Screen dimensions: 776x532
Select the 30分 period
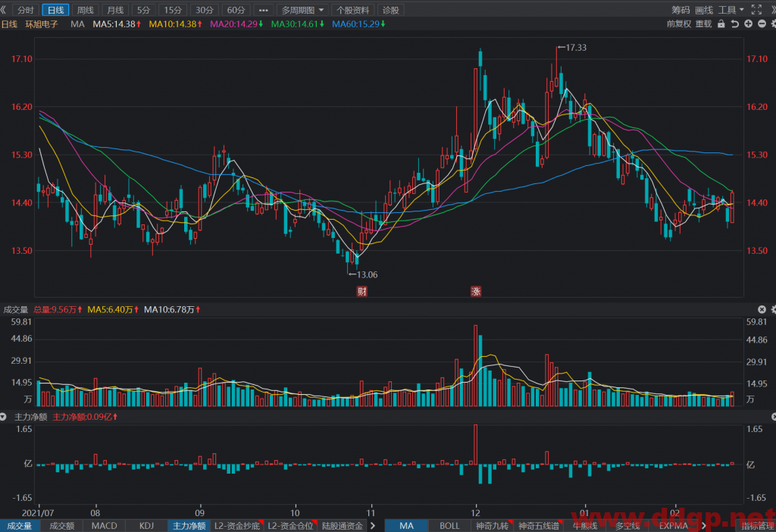coord(205,10)
